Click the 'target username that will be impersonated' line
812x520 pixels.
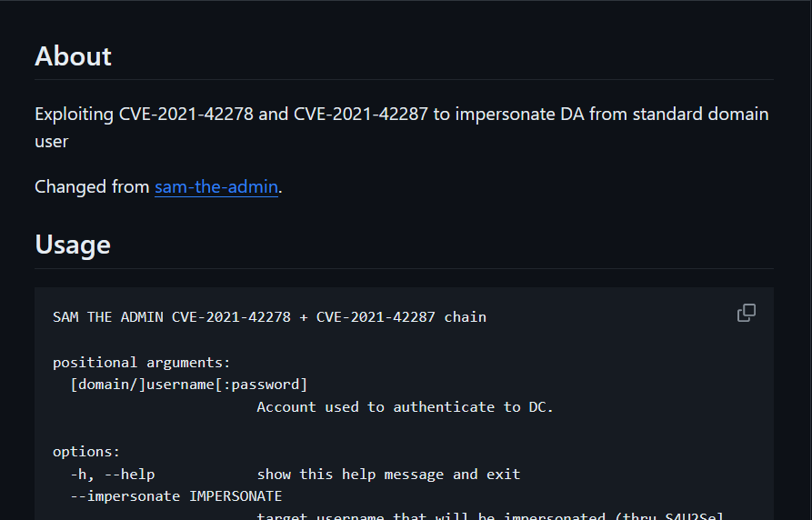point(490,515)
